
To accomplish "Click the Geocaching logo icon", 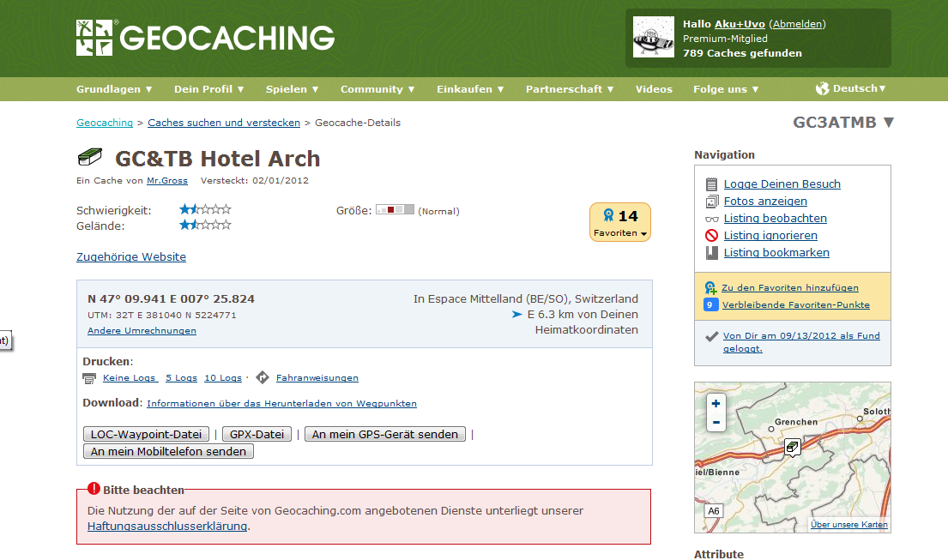I will click(94, 38).
